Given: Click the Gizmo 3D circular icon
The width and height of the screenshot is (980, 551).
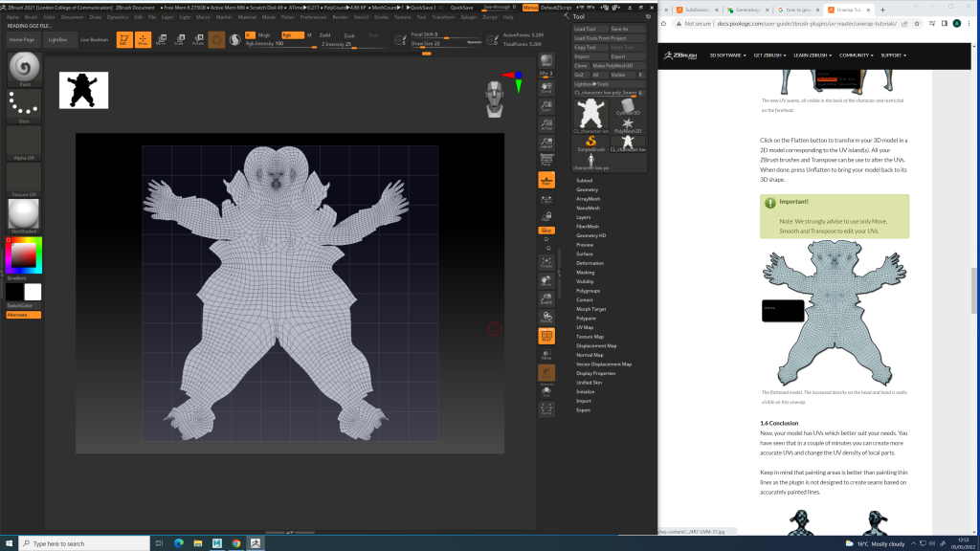Looking at the screenshot, I should pyautogui.click(x=216, y=40).
